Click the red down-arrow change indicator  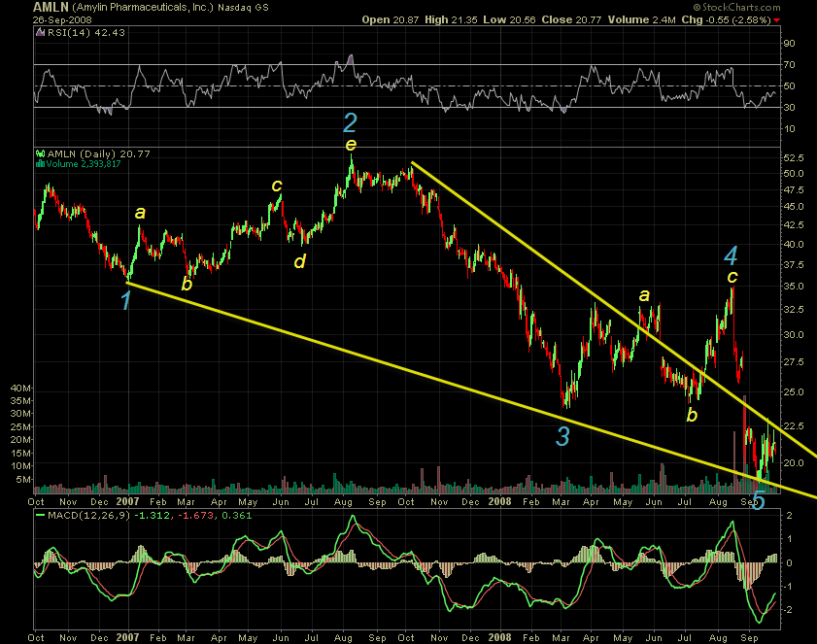pos(777,20)
